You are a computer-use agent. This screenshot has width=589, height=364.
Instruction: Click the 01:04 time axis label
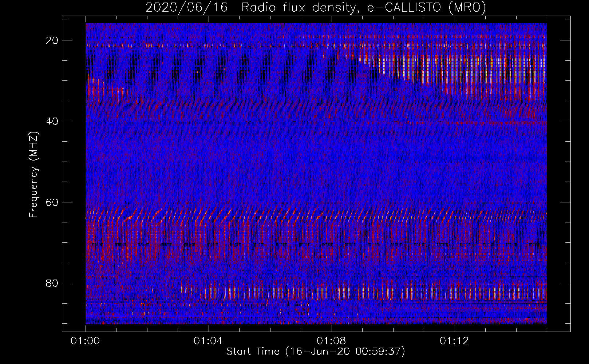pos(208,341)
